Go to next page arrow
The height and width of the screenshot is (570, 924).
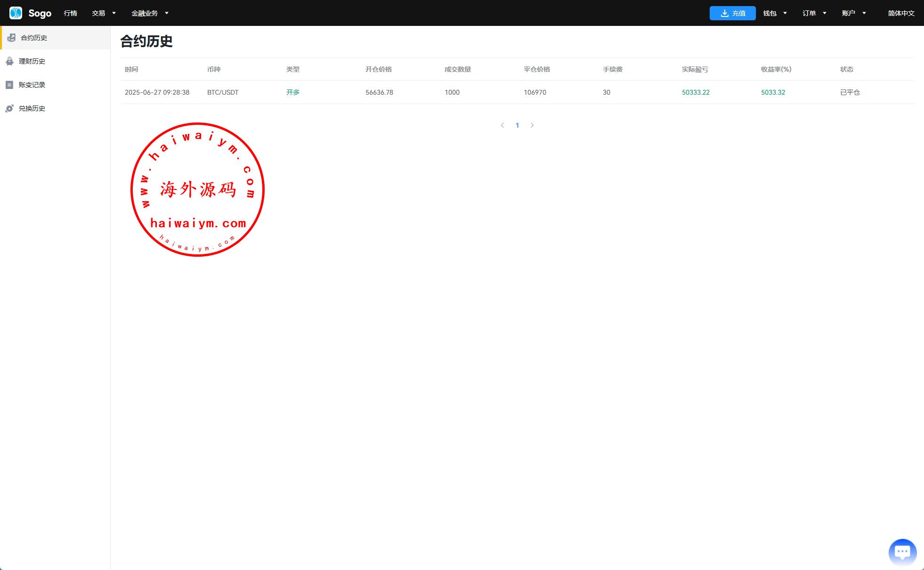(532, 125)
